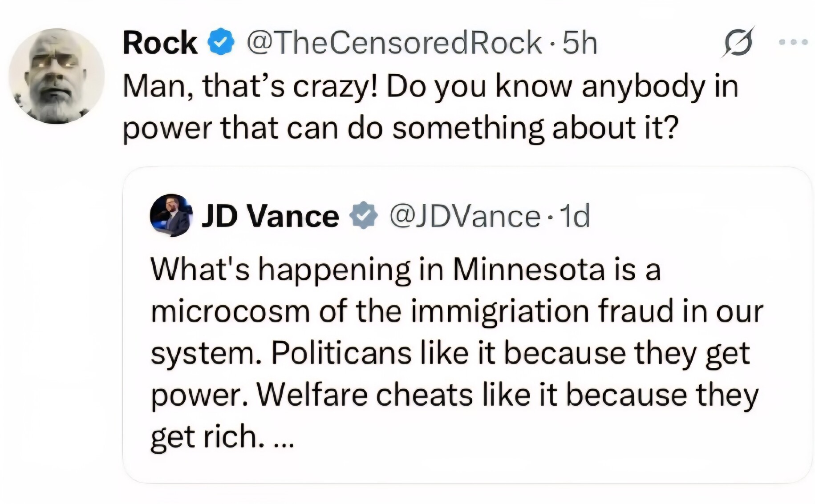Click the word "Minnesota" in quoted post
This screenshot has height=504, width=815.
529,270
